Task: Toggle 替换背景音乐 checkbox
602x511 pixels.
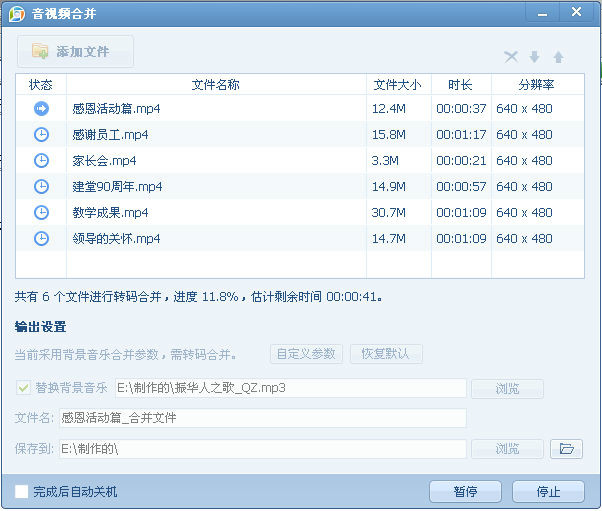Action: [23, 388]
